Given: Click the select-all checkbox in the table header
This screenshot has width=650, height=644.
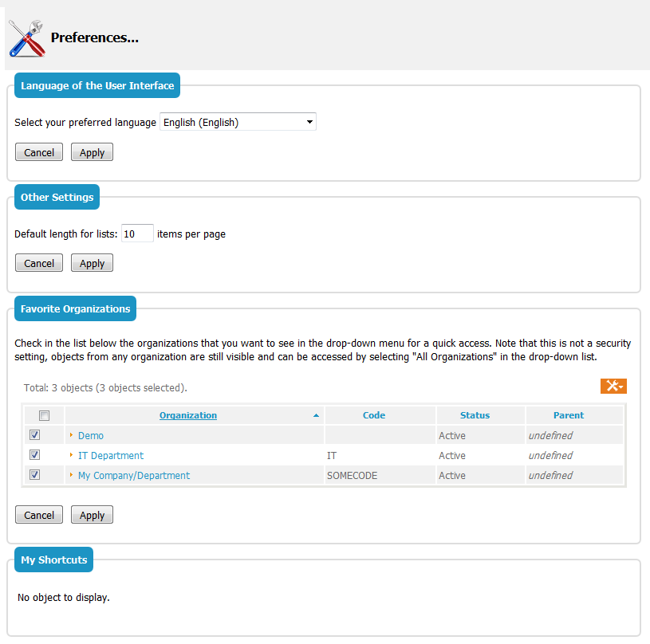Looking at the screenshot, I should click(44, 414).
